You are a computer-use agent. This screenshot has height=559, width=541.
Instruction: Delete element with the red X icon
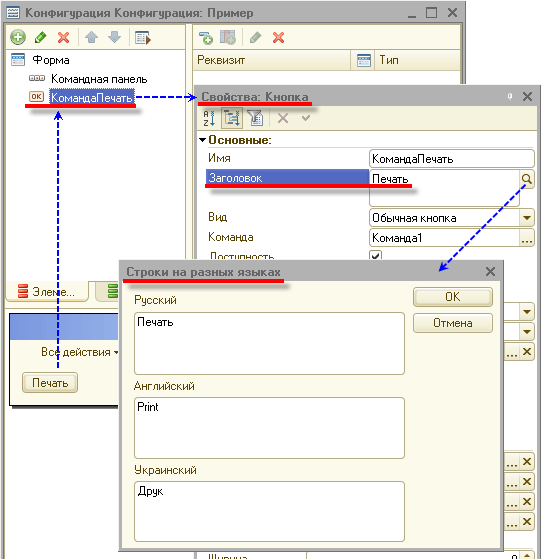(x=63, y=37)
